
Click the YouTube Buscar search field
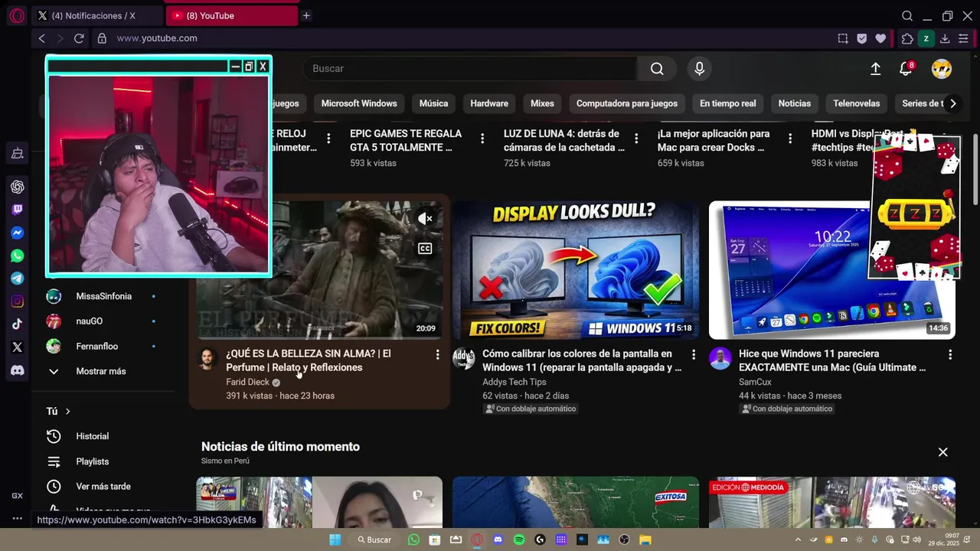pyautogui.click(x=469, y=69)
